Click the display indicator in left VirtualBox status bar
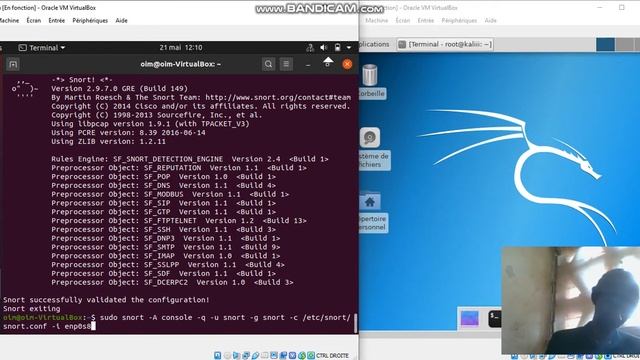This screenshot has height=360, width=640. click(274, 356)
